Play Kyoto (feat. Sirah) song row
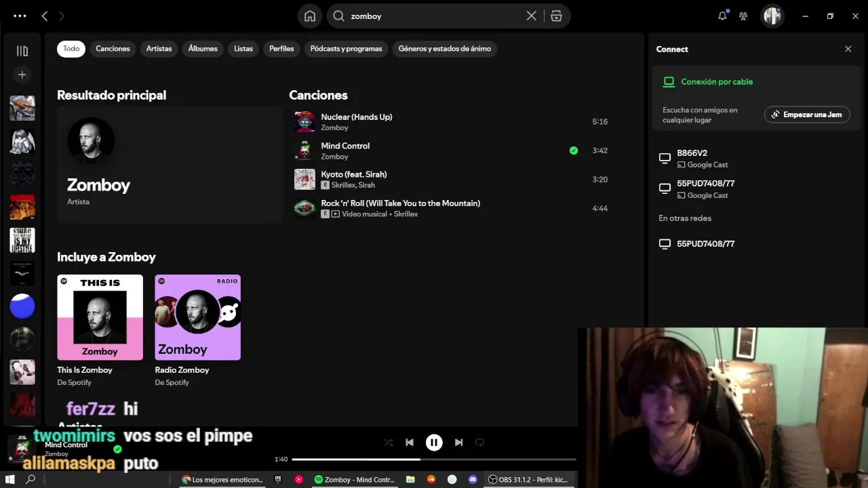This screenshot has height=488, width=868. 451,180
